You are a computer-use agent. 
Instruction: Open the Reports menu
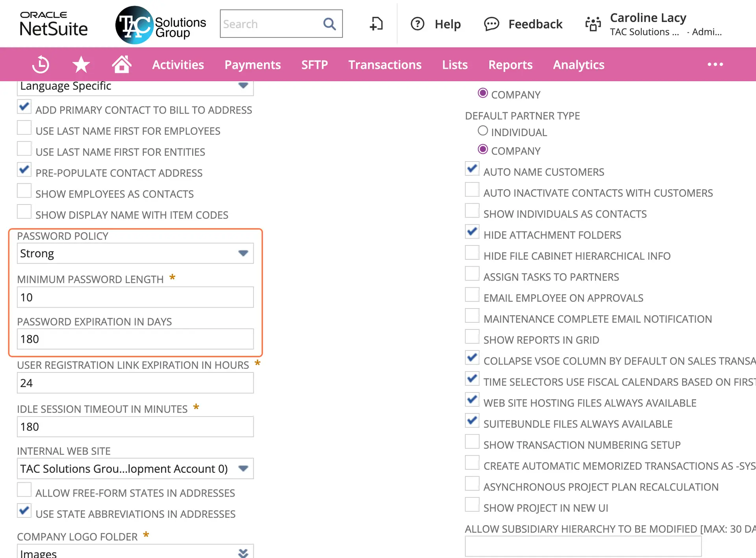click(x=510, y=65)
